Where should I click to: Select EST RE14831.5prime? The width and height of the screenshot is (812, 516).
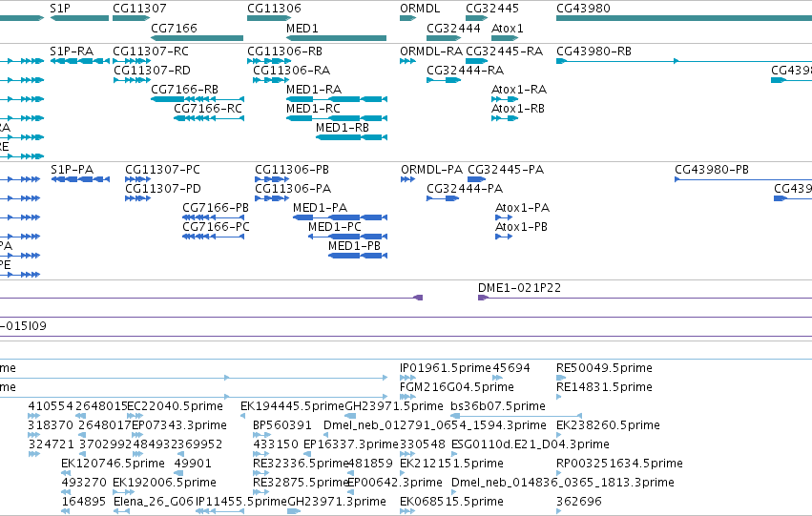559,397
